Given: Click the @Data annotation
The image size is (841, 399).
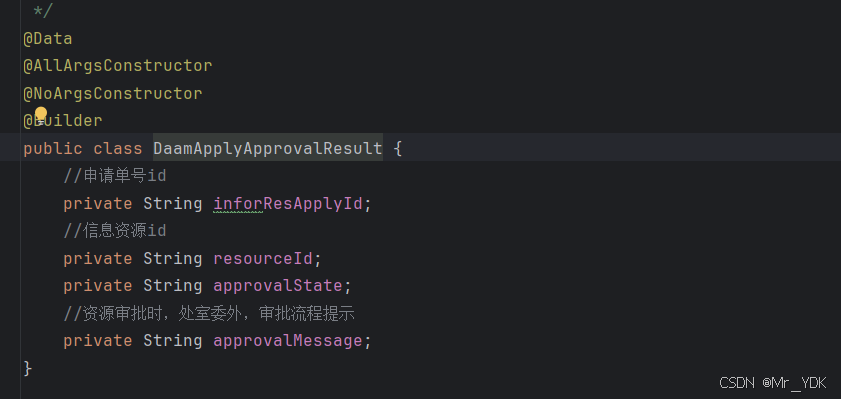Looking at the screenshot, I should pos(48,39).
